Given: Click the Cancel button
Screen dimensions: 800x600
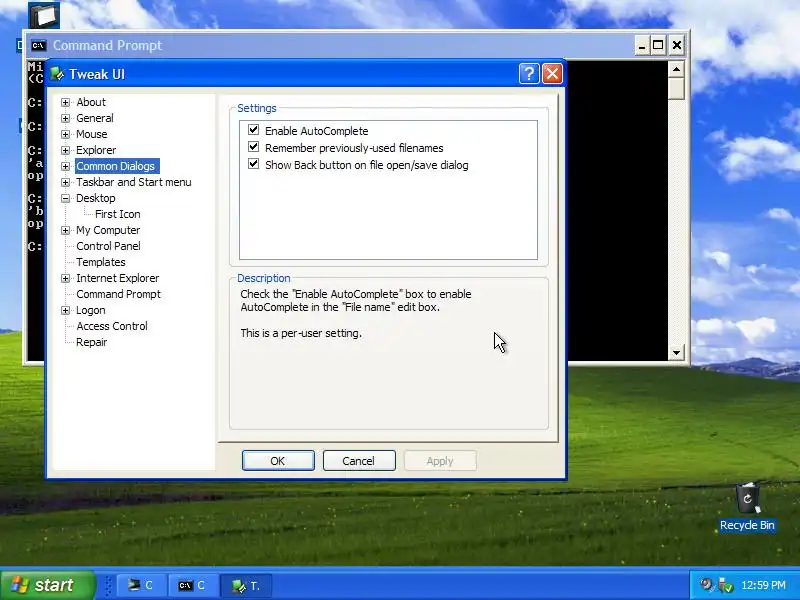Looking at the screenshot, I should pyautogui.click(x=359, y=461).
